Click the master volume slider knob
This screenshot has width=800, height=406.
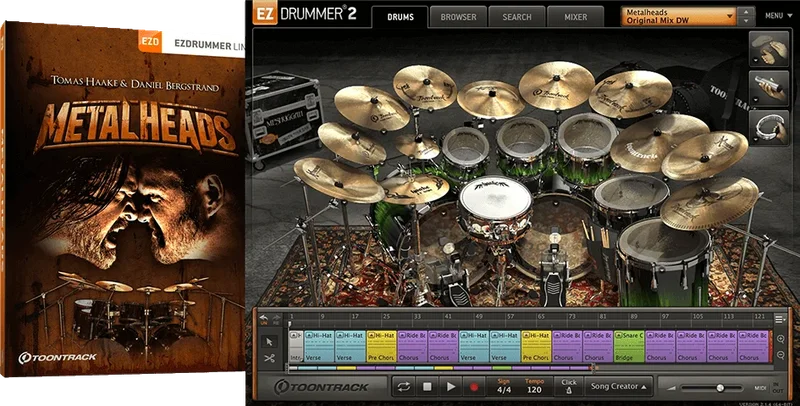[x=720, y=388]
